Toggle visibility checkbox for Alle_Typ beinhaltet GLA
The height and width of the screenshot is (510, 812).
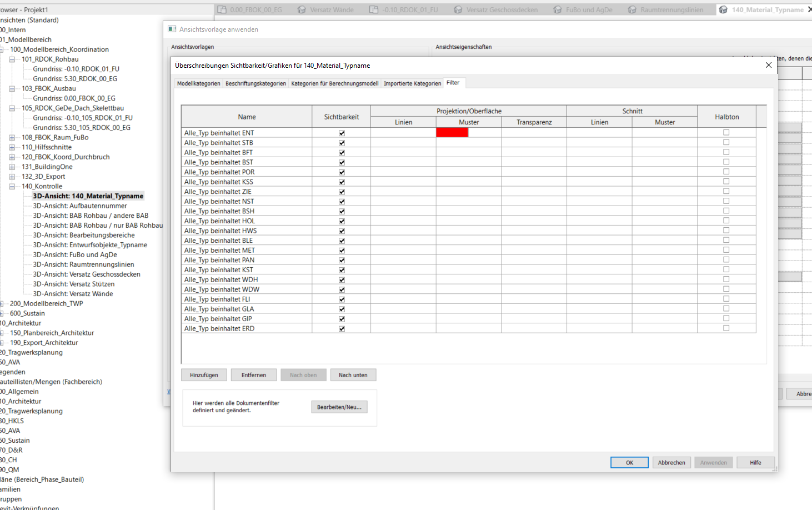point(342,309)
